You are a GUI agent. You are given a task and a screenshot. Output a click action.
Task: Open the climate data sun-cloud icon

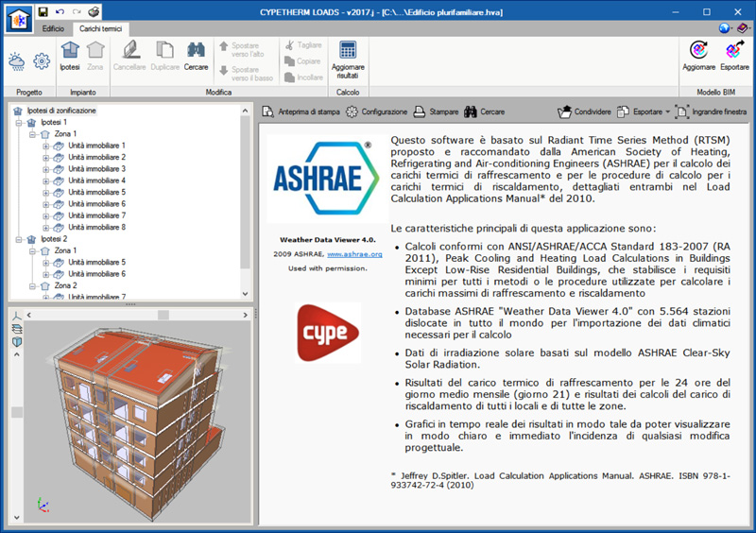(17, 61)
